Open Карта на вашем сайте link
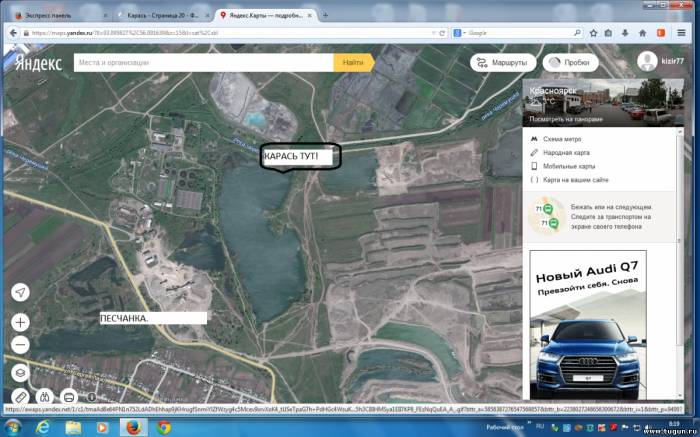This screenshot has width=700, height=437. click(575, 180)
